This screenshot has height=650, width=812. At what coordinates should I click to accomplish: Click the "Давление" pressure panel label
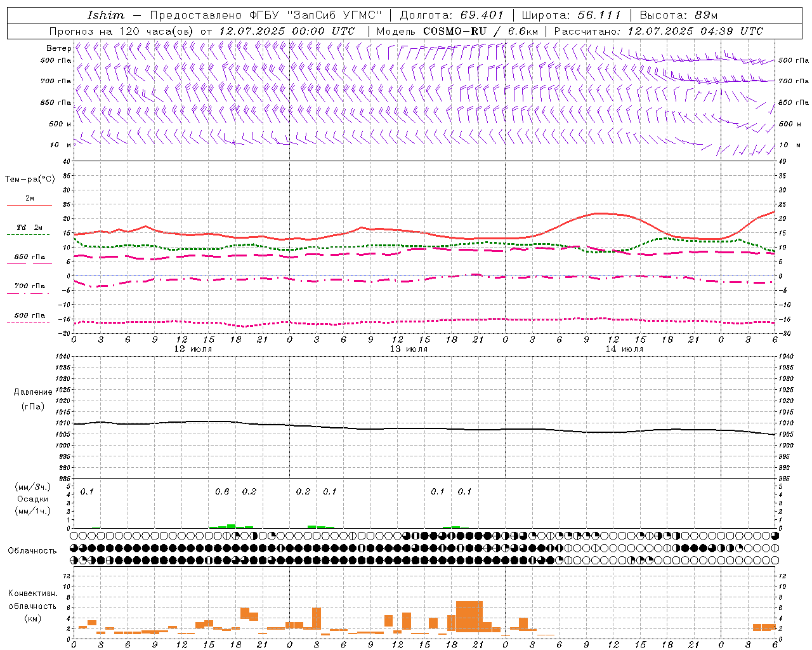point(33,392)
